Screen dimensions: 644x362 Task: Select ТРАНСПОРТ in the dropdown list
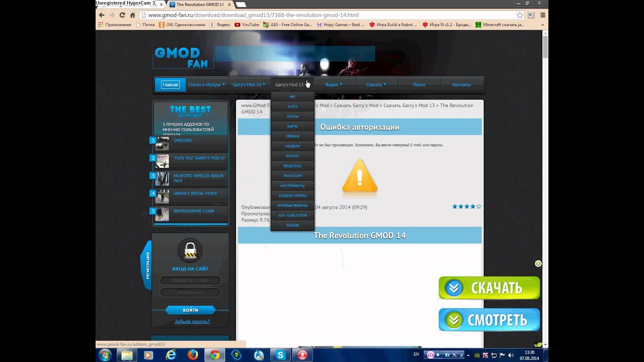pos(292,175)
